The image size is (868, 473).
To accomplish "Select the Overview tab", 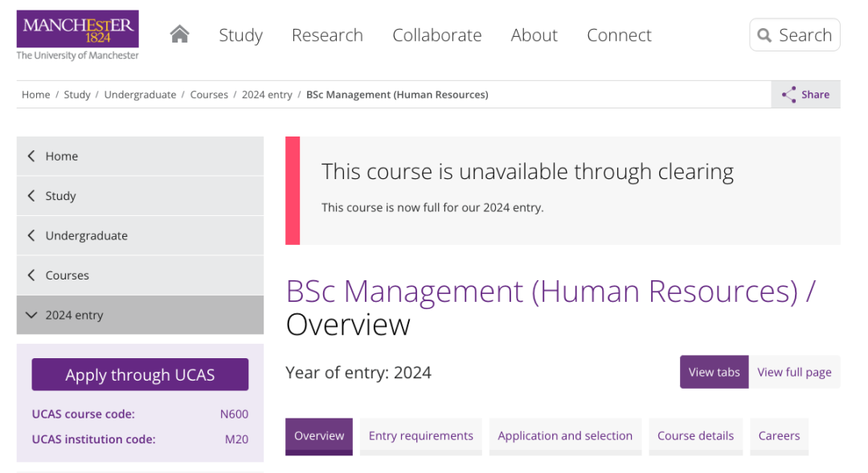I will 319,436.
